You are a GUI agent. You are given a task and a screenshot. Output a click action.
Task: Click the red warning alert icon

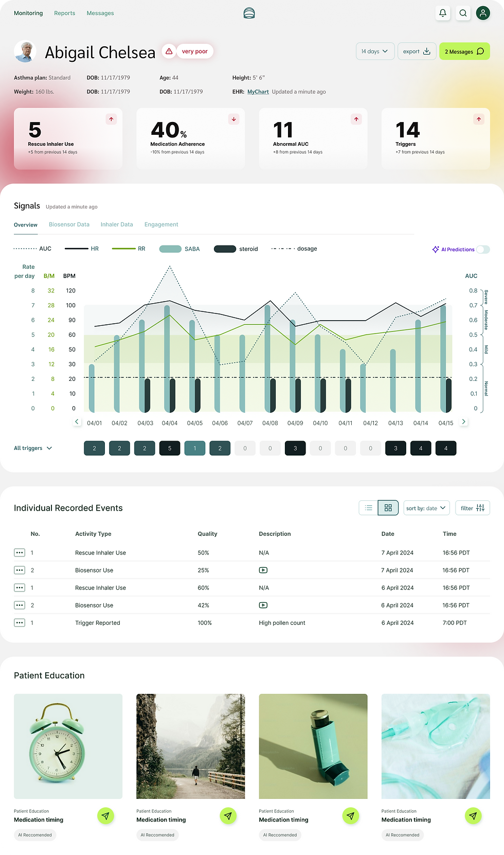(x=169, y=51)
